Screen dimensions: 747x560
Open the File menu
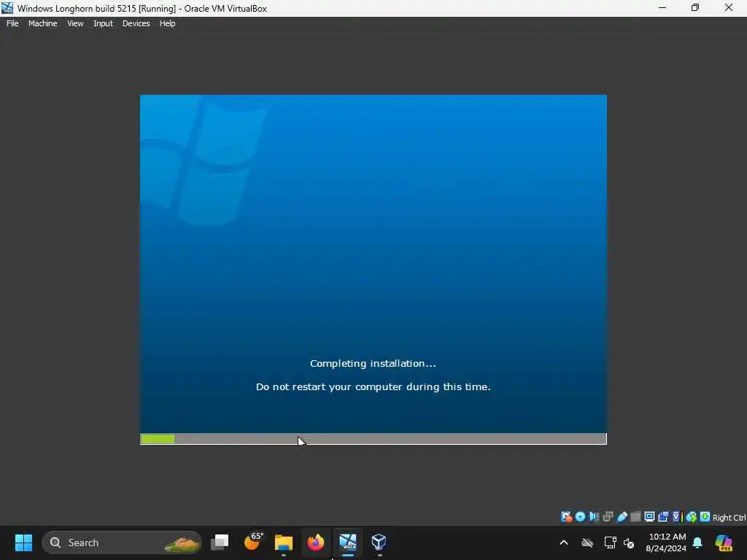[x=12, y=23]
